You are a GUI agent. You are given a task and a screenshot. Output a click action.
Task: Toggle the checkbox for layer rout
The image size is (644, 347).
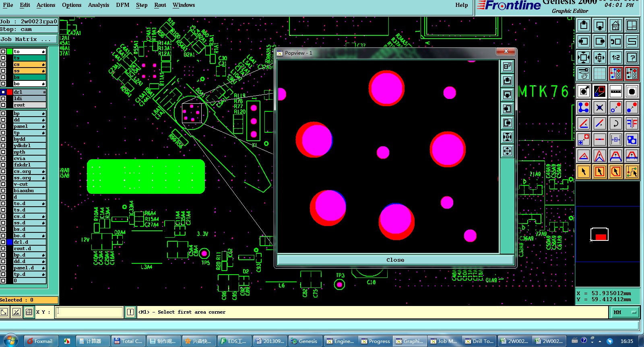coord(3,105)
